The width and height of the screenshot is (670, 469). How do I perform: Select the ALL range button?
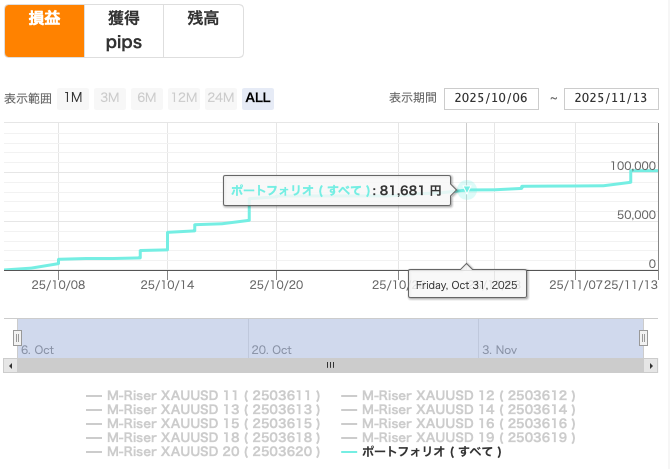257,98
